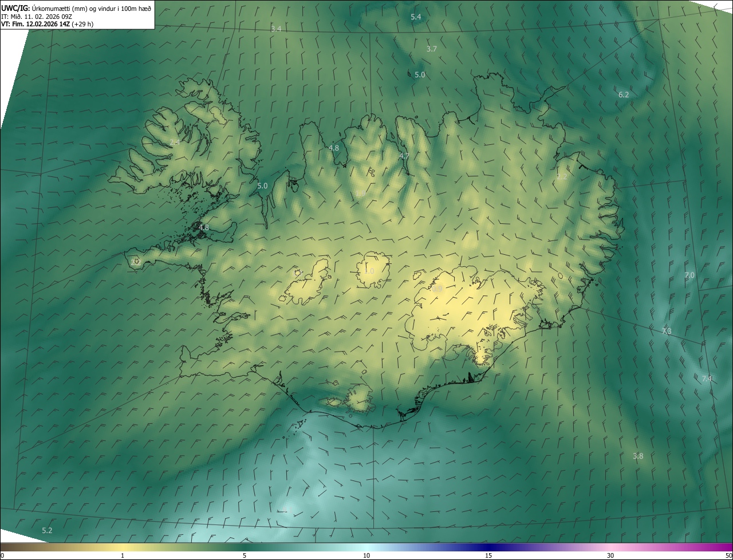Screen dimensions: 733x560
Task: Click the 1 tick on the color scale
Action: point(123,555)
